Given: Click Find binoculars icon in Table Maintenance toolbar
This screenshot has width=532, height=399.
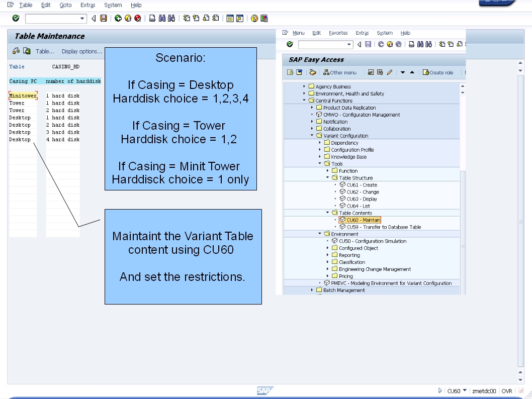Looking at the screenshot, I should [x=162, y=18].
